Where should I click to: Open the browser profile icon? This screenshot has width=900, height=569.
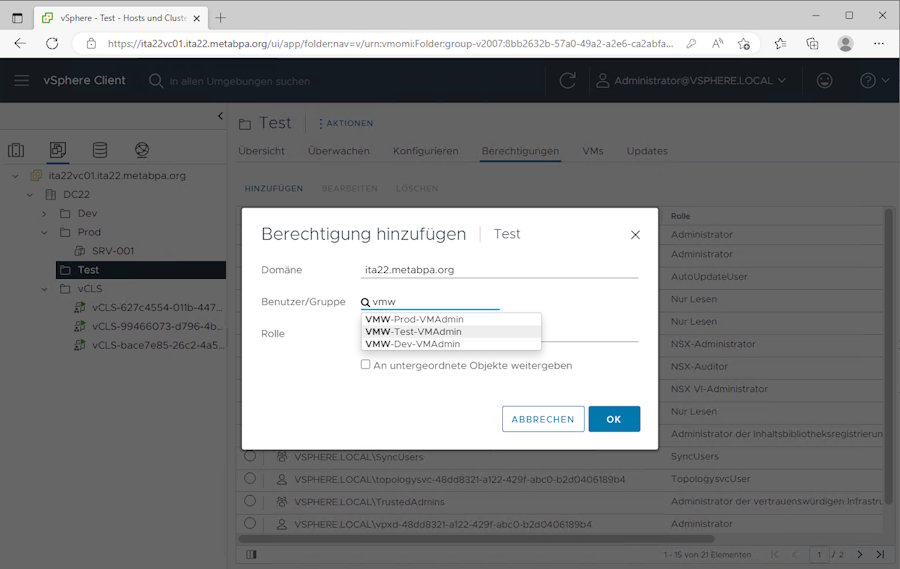tap(845, 44)
